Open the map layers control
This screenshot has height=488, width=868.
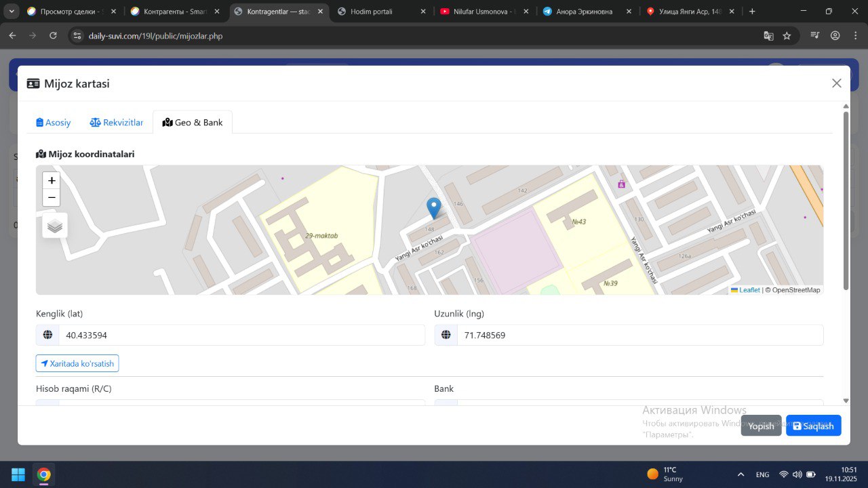[55, 226]
